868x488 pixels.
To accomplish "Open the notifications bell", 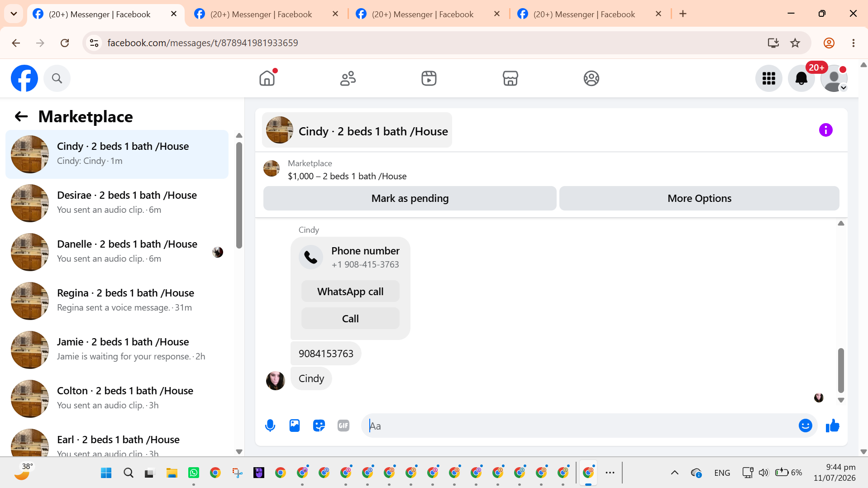I will coord(801,78).
